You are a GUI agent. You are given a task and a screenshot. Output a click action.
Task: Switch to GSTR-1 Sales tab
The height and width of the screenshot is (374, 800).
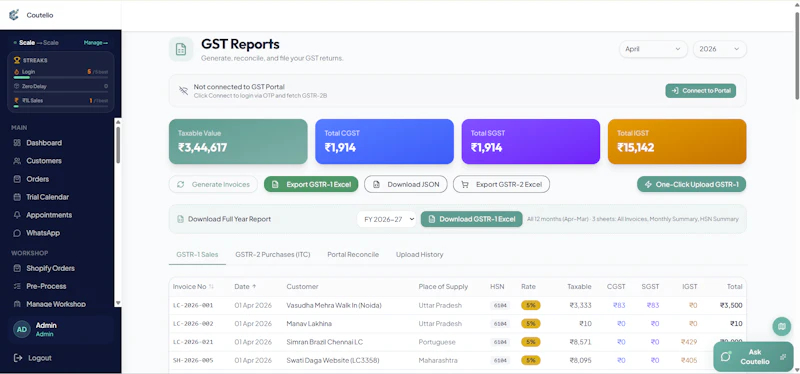click(x=197, y=254)
